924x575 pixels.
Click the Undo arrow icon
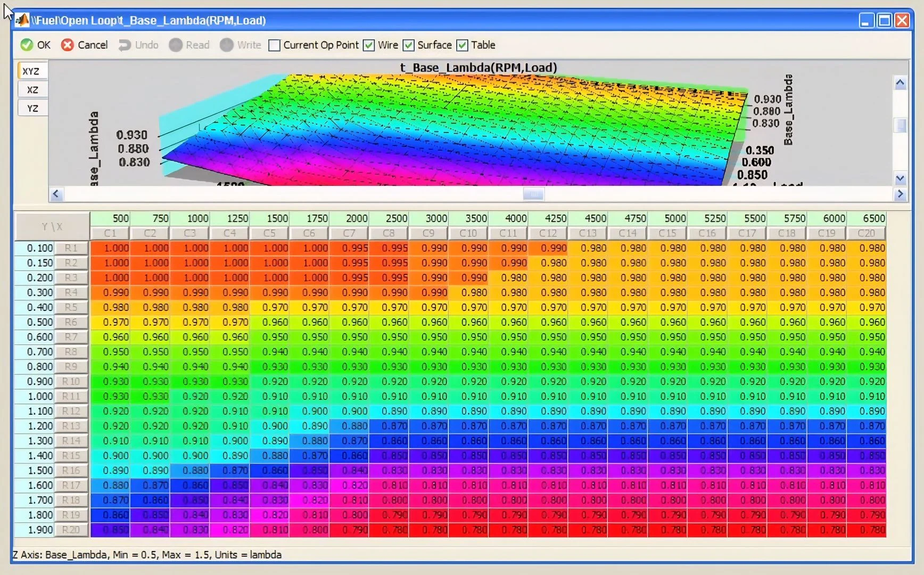[125, 45]
